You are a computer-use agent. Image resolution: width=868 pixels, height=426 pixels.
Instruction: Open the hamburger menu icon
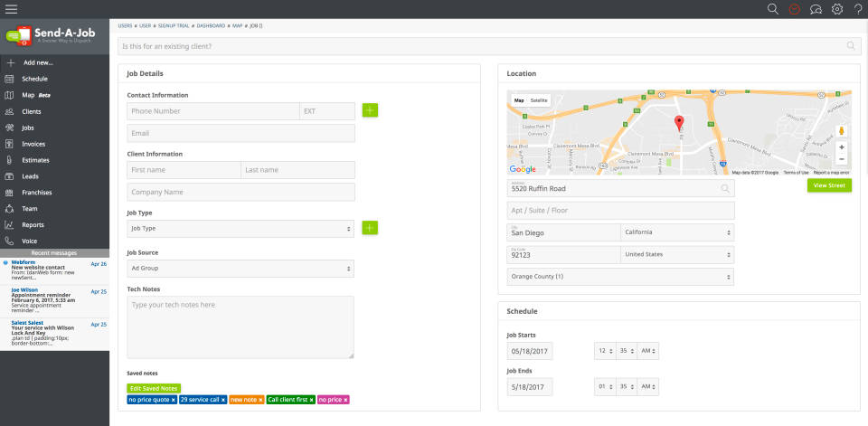pyautogui.click(x=11, y=9)
